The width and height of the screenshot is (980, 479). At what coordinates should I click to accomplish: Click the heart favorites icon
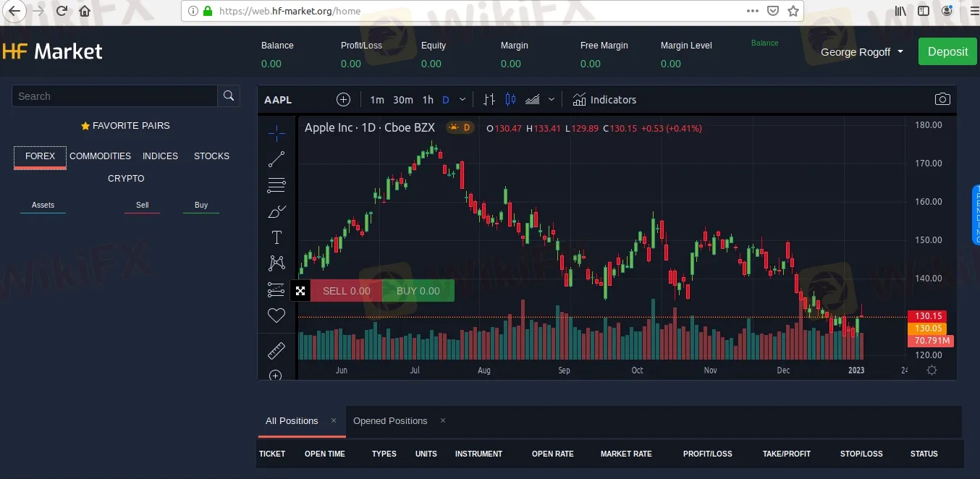click(x=276, y=315)
